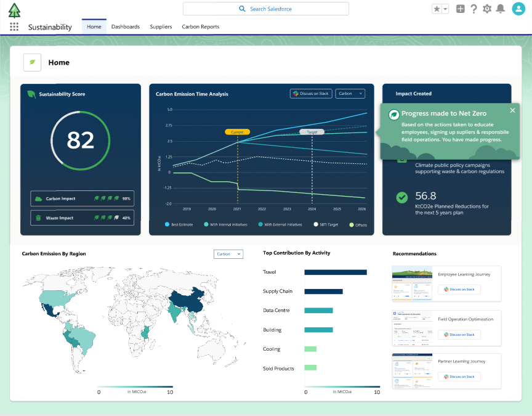Image resolution: width=532 pixels, height=416 pixels.
Task: Expand the Favorites list dropdown arrow
Action: tap(445, 9)
